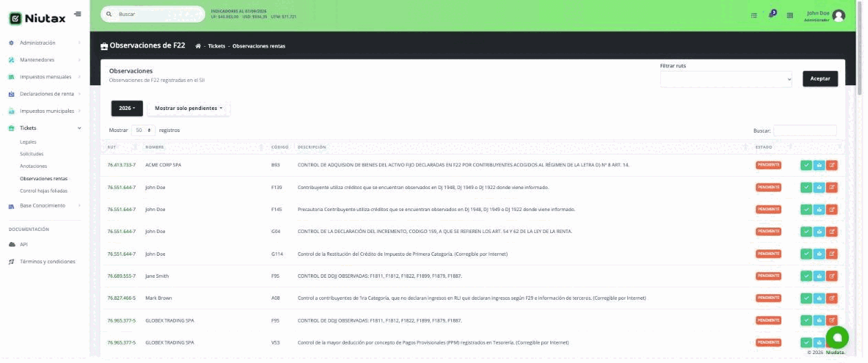Screen dimensions: 868x363
Task: Click orange edit button for code F139 row
Action: 832,187
